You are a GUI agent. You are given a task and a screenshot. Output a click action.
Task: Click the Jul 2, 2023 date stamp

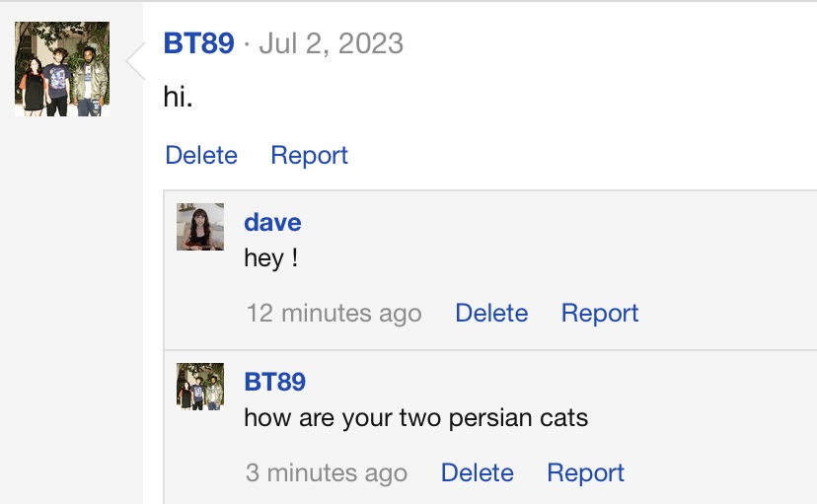331,43
